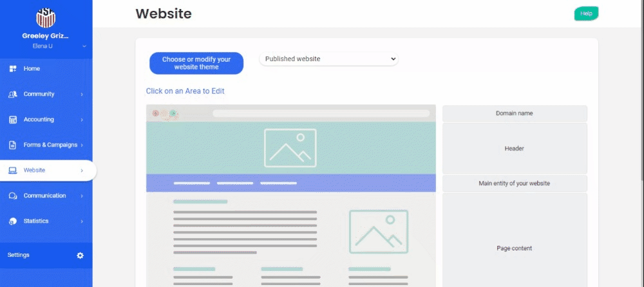The width and height of the screenshot is (644, 287).
Task: Click the header image placeholder in preview
Action: tap(290, 147)
